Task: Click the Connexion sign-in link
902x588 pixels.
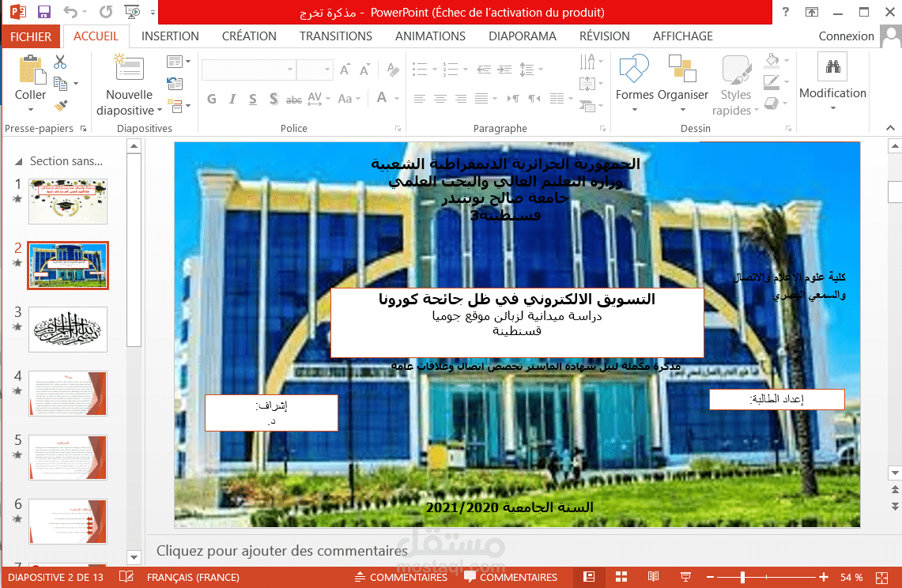Action: pyautogui.click(x=846, y=36)
